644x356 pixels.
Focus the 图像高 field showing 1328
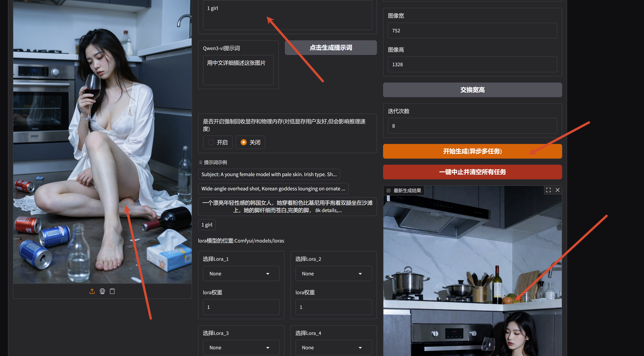[473, 64]
